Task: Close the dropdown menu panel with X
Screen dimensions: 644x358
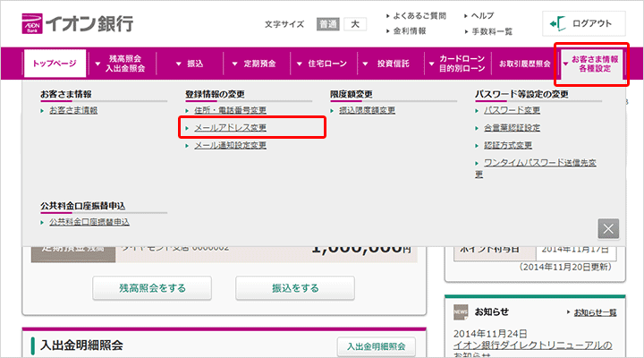Action: (x=608, y=228)
